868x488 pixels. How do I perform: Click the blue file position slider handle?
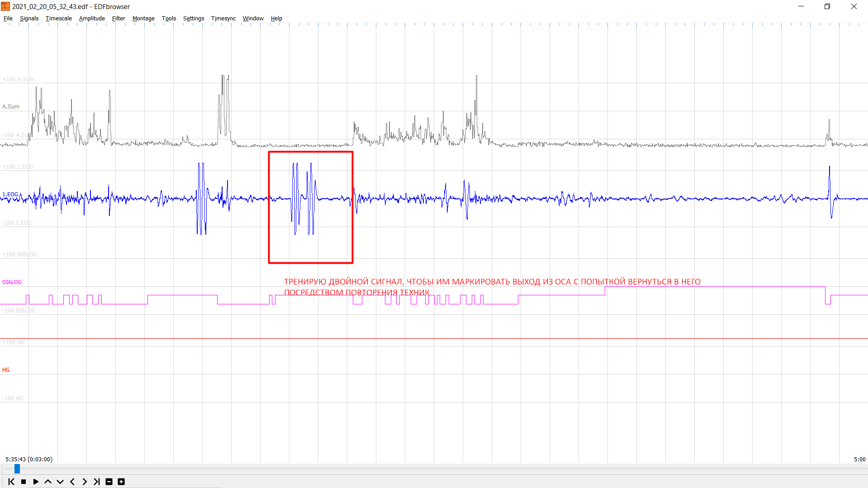click(x=17, y=469)
